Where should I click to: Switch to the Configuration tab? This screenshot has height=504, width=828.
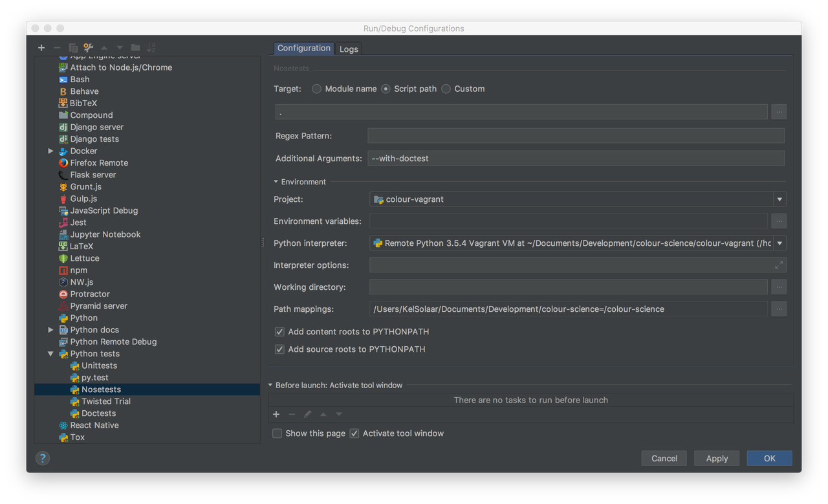[x=303, y=49]
